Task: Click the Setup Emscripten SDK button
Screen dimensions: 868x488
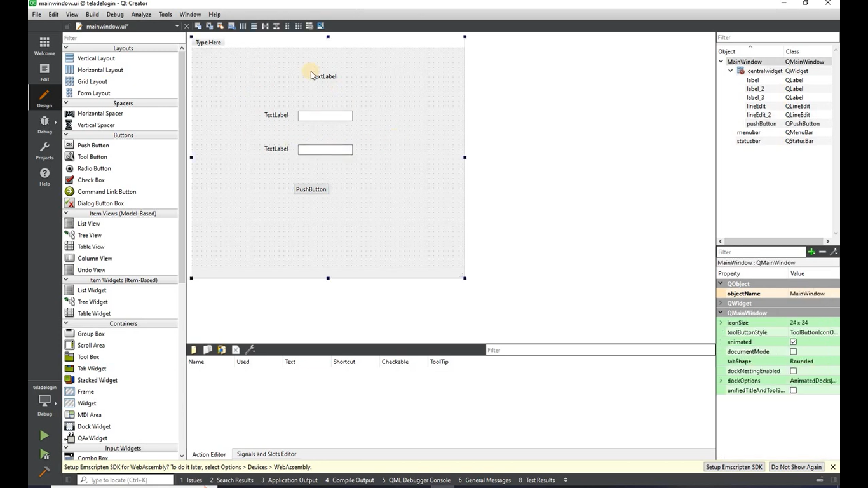Action: click(733, 467)
